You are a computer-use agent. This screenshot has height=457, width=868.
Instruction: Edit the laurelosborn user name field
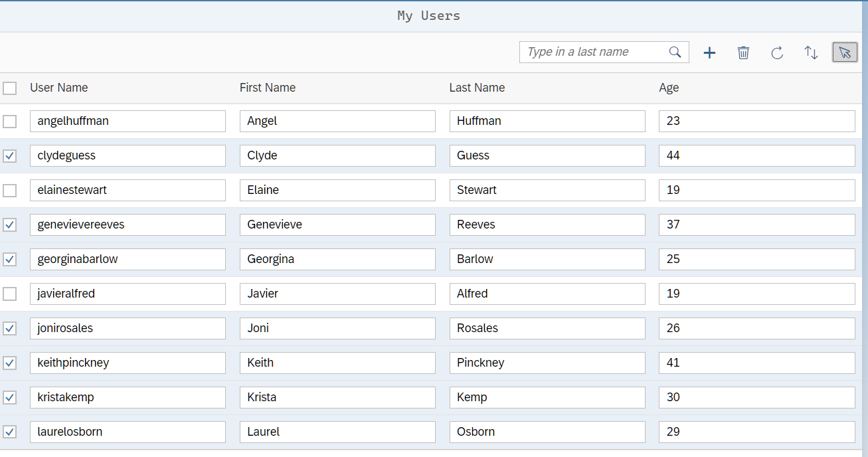[128, 432]
